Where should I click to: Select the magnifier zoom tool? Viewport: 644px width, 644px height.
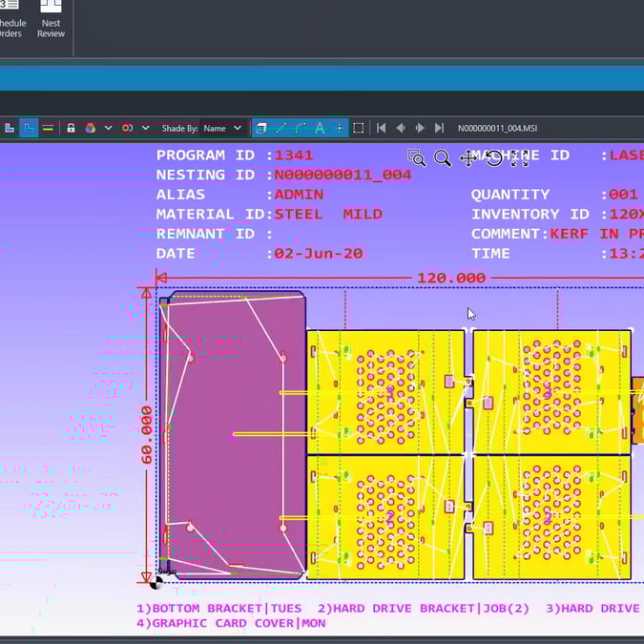(x=443, y=158)
